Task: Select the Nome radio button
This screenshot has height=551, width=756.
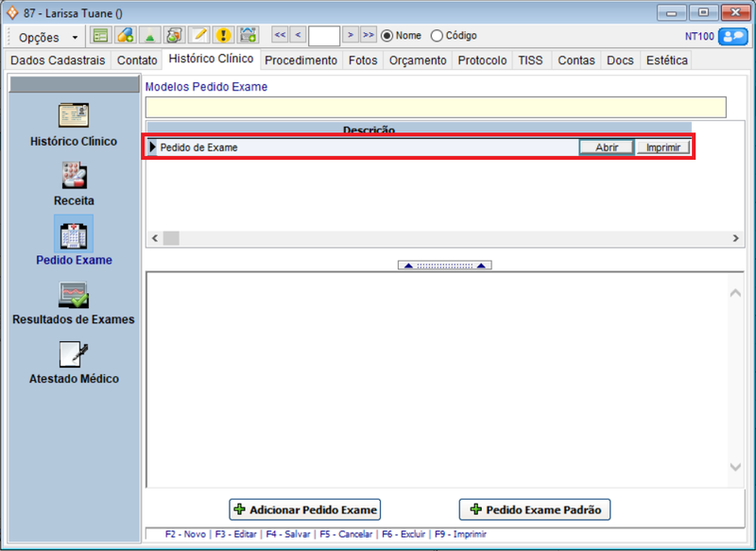Action: pyautogui.click(x=387, y=36)
